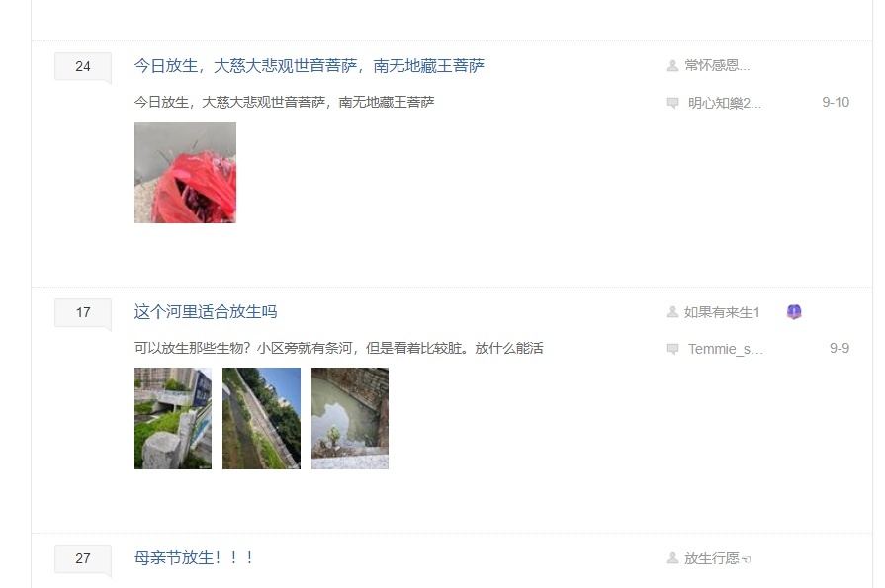This screenshot has width=885, height=588.
Task: Click the reply count box showing 17
Action: (83, 312)
